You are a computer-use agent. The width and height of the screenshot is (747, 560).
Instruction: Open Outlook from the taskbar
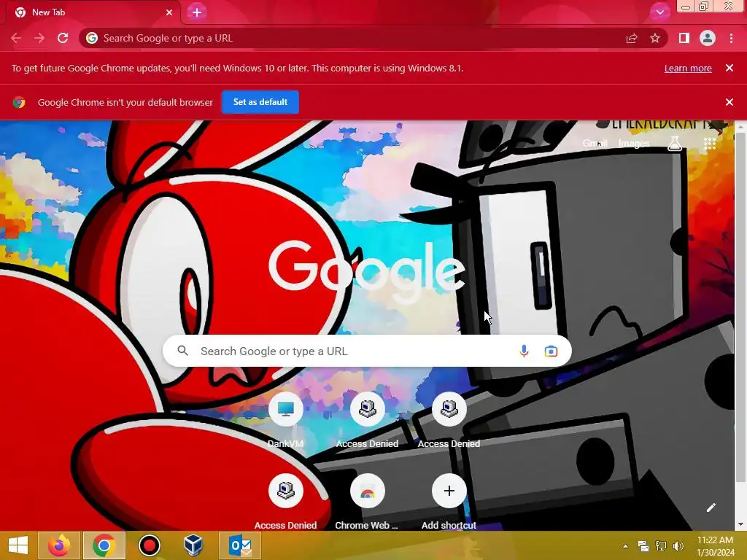point(239,545)
